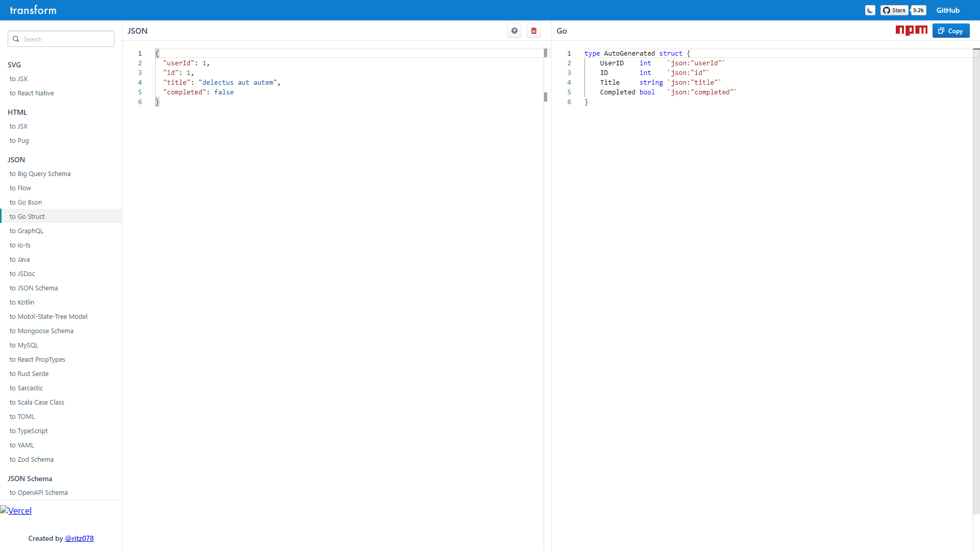Choose JSON to io-ts
The height and width of the screenshot is (551, 980).
pos(61,245)
